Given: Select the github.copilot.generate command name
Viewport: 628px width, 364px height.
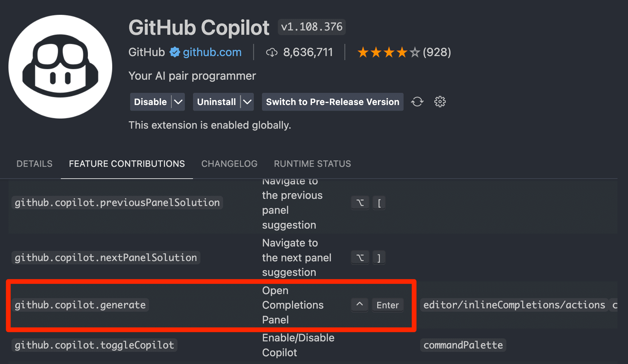Looking at the screenshot, I should [80, 305].
